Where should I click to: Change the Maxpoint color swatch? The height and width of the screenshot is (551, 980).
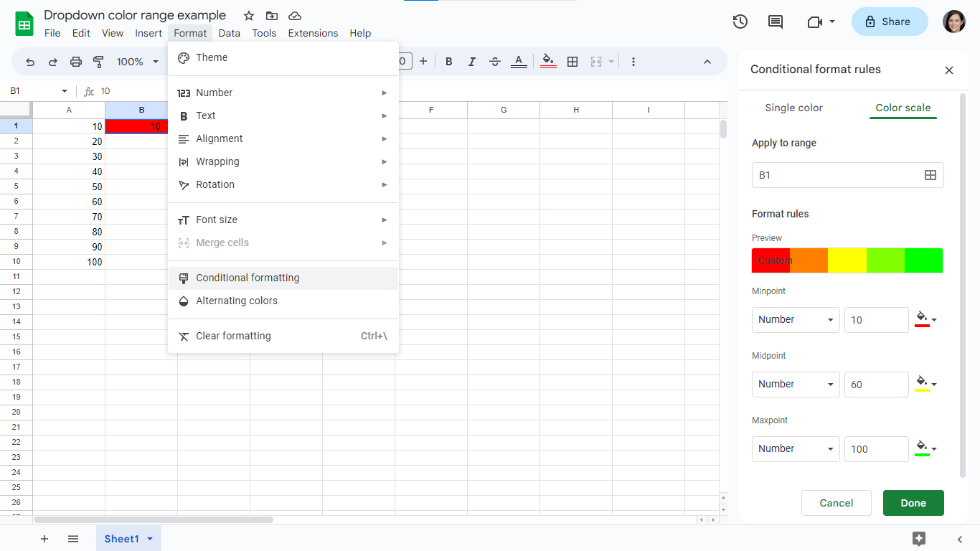tap(925, 448)
